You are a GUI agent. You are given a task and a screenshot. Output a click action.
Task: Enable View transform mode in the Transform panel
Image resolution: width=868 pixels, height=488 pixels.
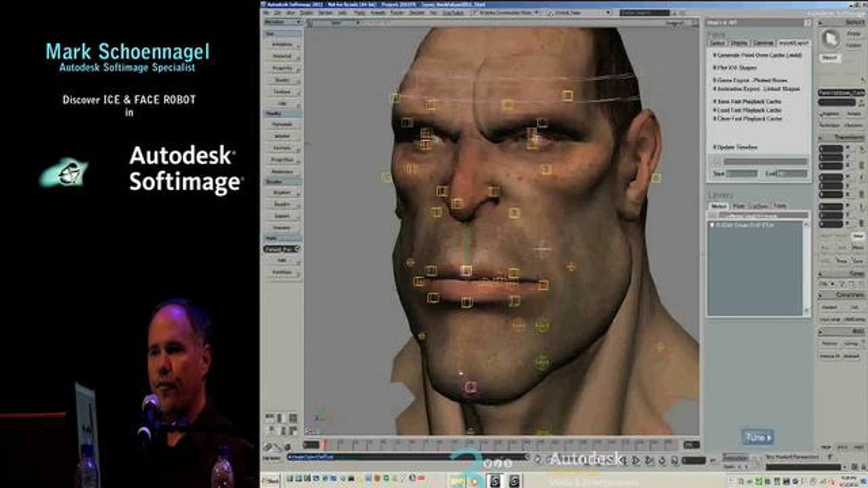point(858,236)
